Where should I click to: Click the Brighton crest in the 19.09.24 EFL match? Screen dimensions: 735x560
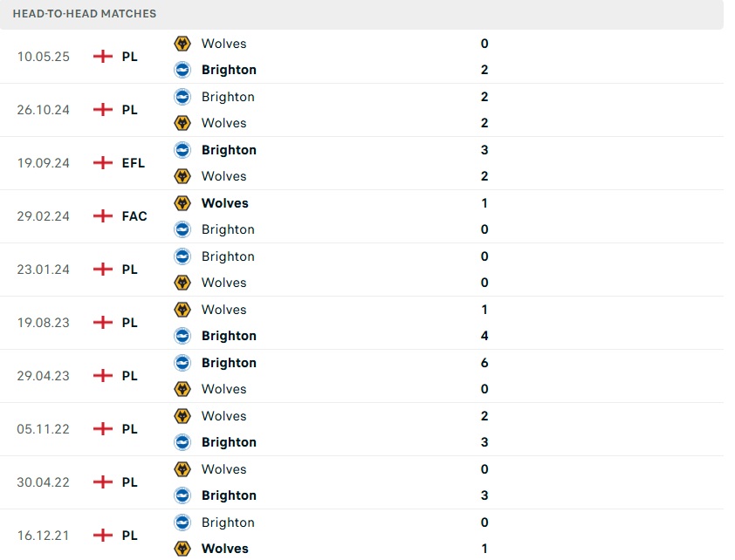coord(182,150)
